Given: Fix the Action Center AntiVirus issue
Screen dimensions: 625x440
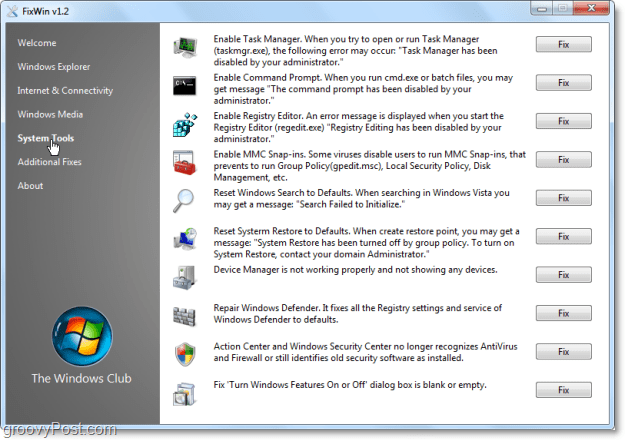Looking at the screenshot, I should tap(564, 352).
